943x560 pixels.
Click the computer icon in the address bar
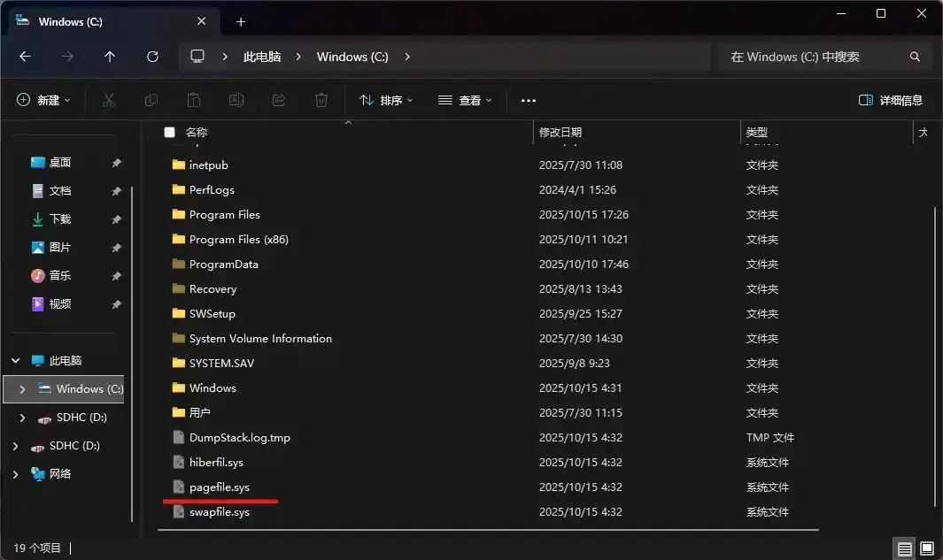click(198, 56)
